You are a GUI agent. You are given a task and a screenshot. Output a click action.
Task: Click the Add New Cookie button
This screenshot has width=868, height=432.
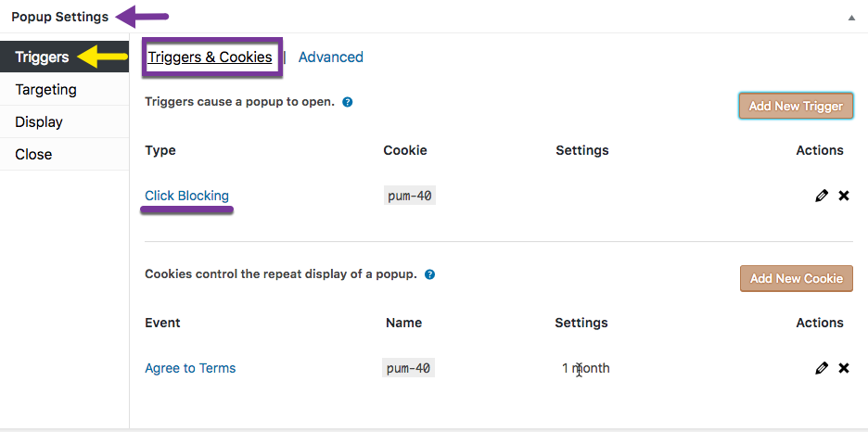point(797,278)
